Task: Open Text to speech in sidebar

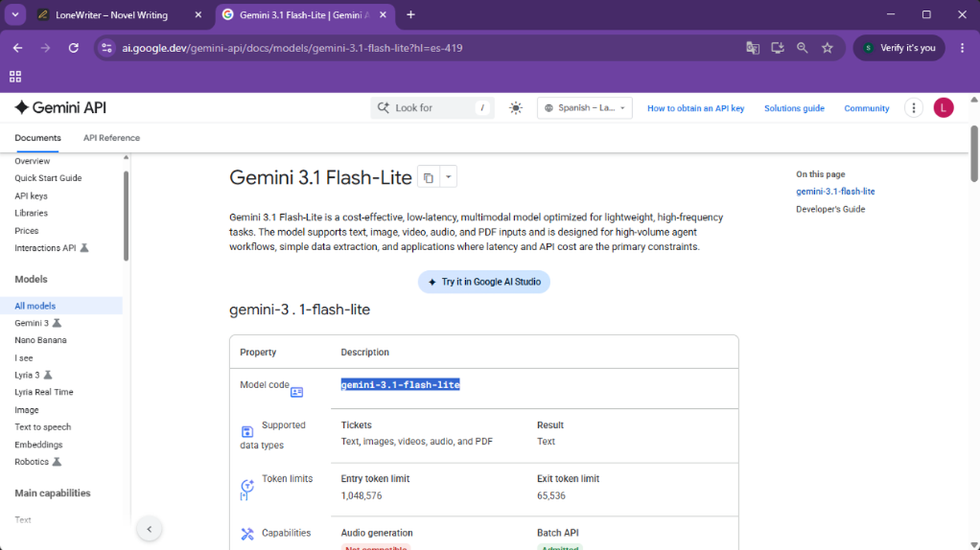Action: [x=43, y=427]
